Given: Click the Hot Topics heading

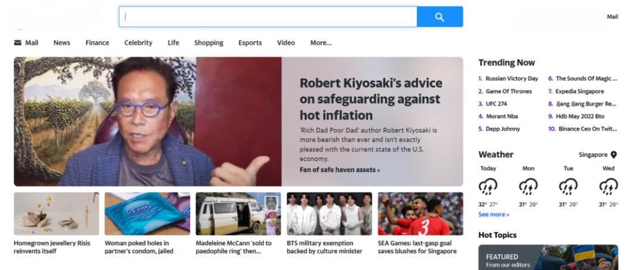Looking at the screenshot, I should click(x=497, y=235).
